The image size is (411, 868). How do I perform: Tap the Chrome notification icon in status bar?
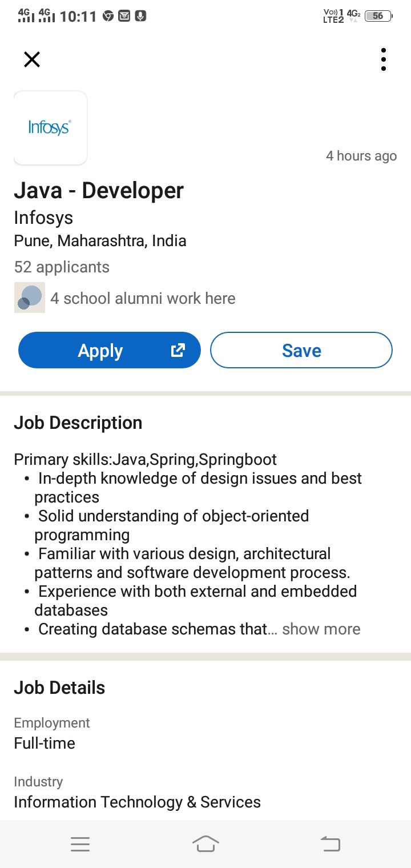[108, 16]
